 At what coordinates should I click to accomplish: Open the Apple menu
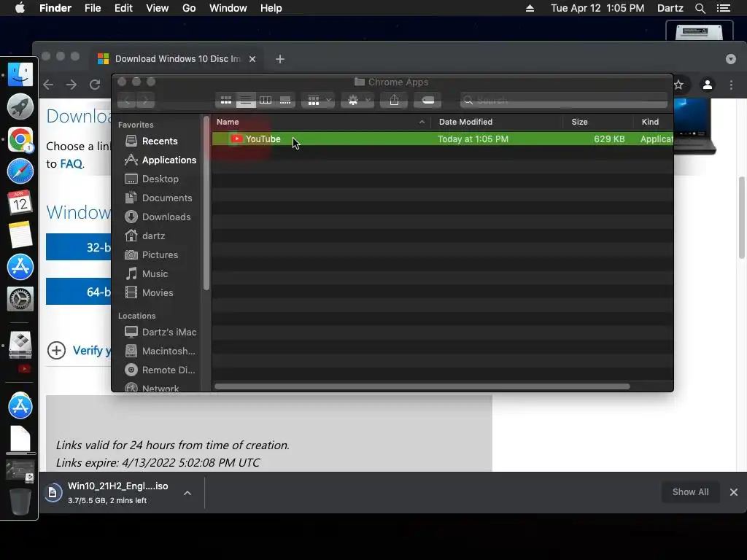(x=20, y=8)
